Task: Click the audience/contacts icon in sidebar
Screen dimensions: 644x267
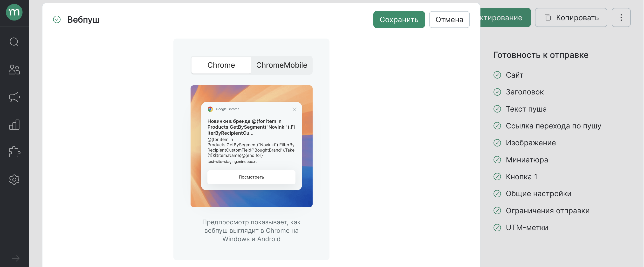Action: (14, 70)
